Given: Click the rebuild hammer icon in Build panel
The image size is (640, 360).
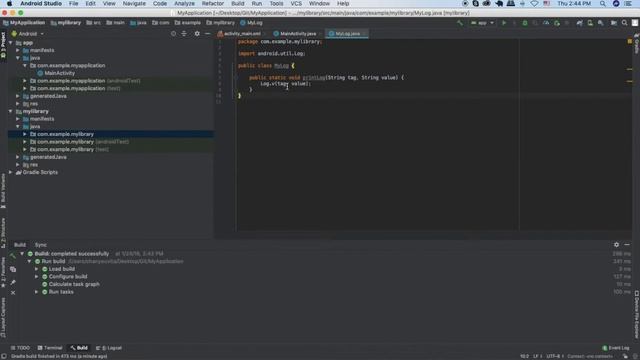Looking at the screenshot, I should click(x=13, y=256).
